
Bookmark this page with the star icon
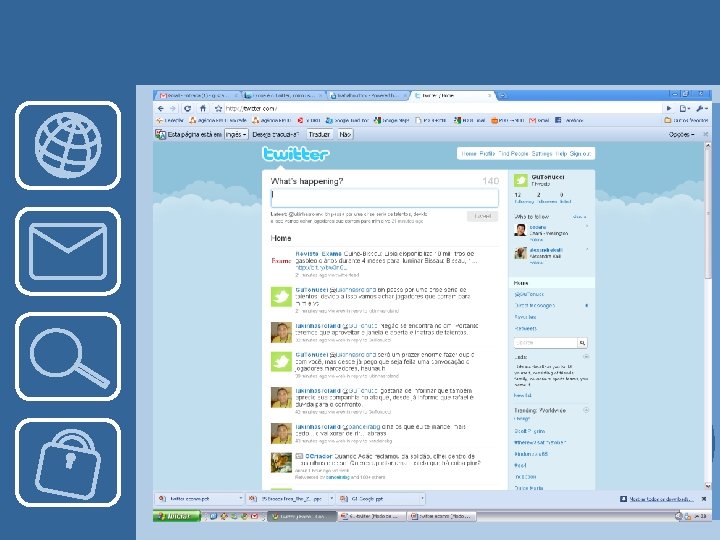(x=219, y=108)
